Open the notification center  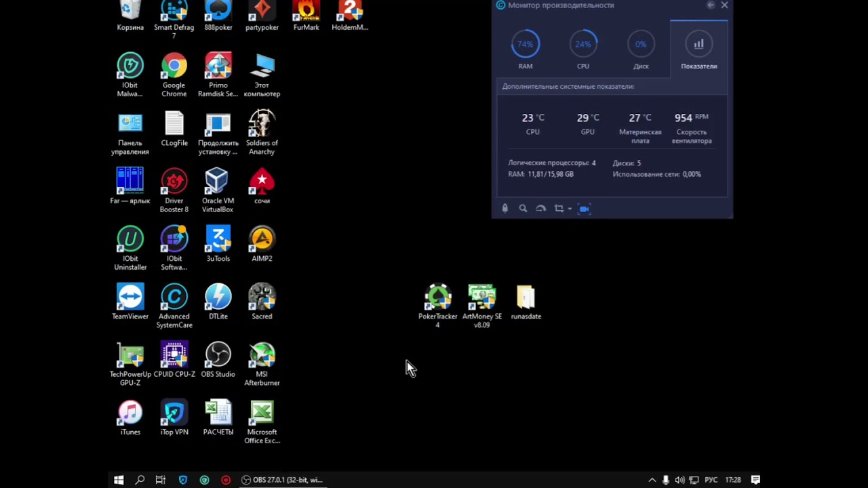[755, 480]
